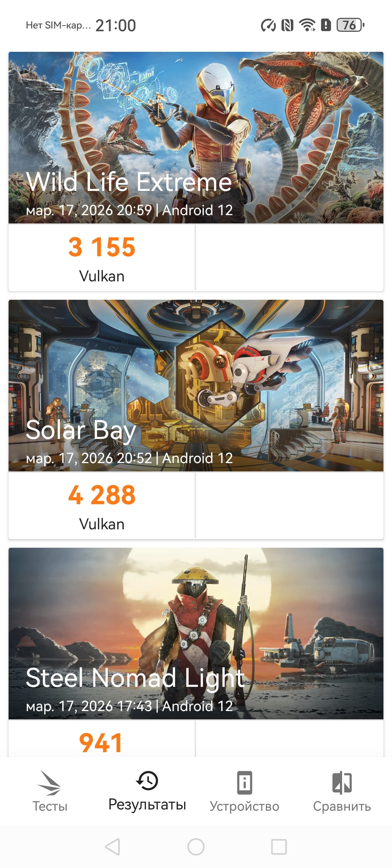Open the Steel Nomad Light result banner

[196, 634]
